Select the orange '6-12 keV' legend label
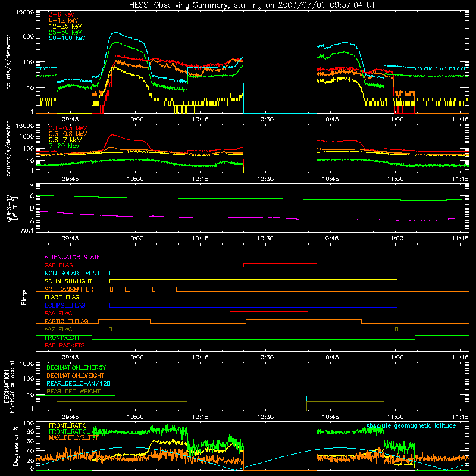The image size is (476, 476). click(x=64, y=21)
